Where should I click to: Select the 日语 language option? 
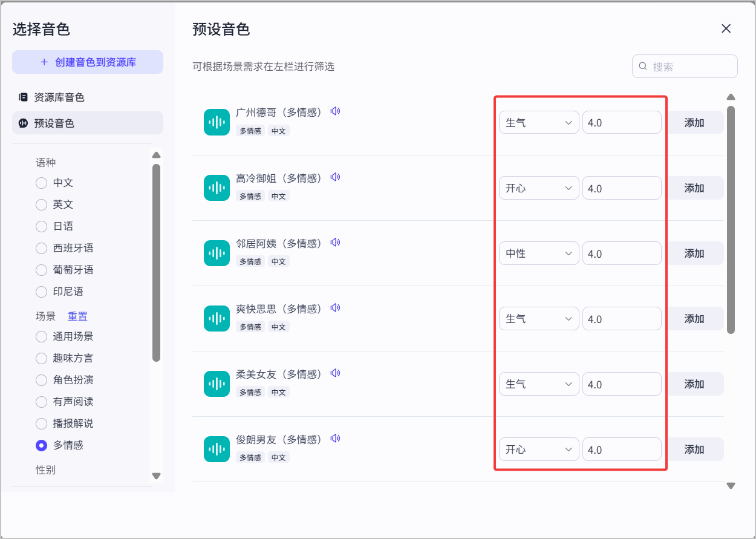click(41, 226)
